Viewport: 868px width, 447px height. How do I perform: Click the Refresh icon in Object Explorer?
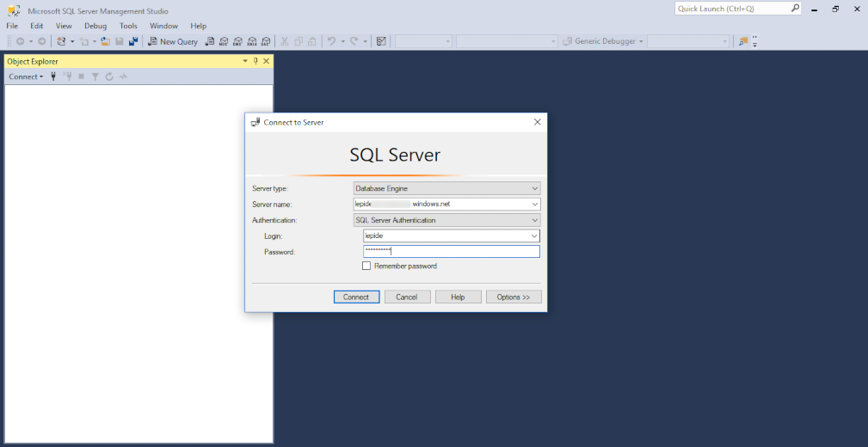tap(109, 77)
